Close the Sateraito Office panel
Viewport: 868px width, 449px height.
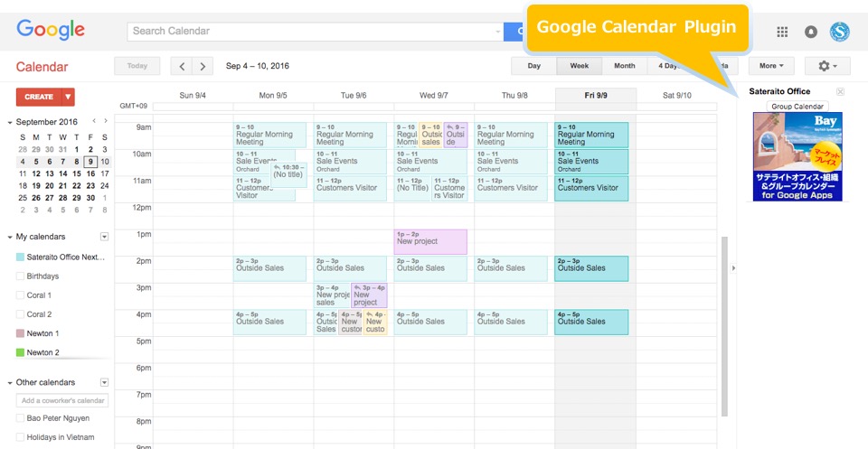(840, 91)
